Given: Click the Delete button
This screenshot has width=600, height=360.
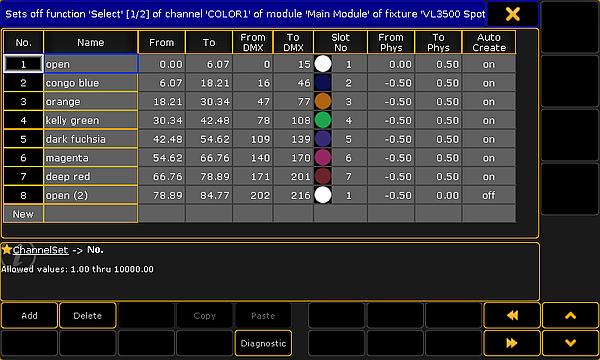Looking at the screenshot, I should click(x=88, y=316).
